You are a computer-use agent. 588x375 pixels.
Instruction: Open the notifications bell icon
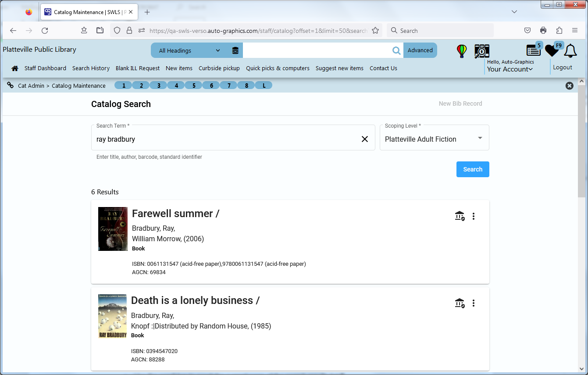click(x=570, y=51)
